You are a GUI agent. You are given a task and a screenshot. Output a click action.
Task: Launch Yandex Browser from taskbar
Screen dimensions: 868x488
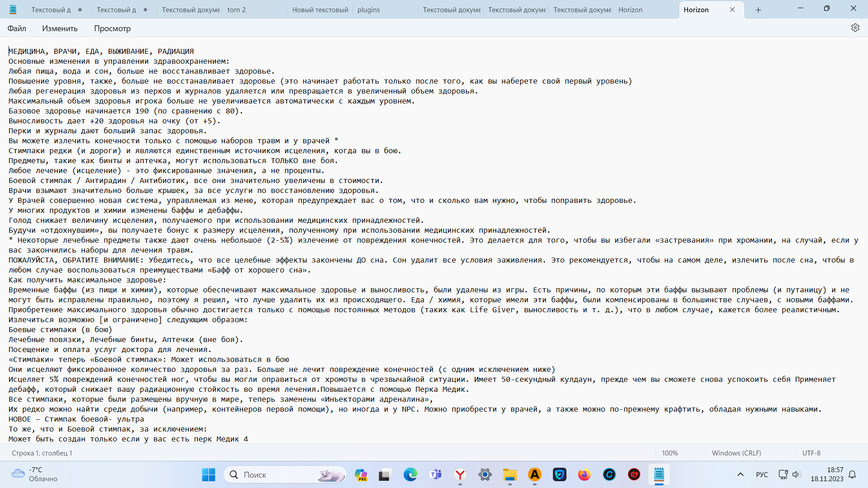point(460,474)
